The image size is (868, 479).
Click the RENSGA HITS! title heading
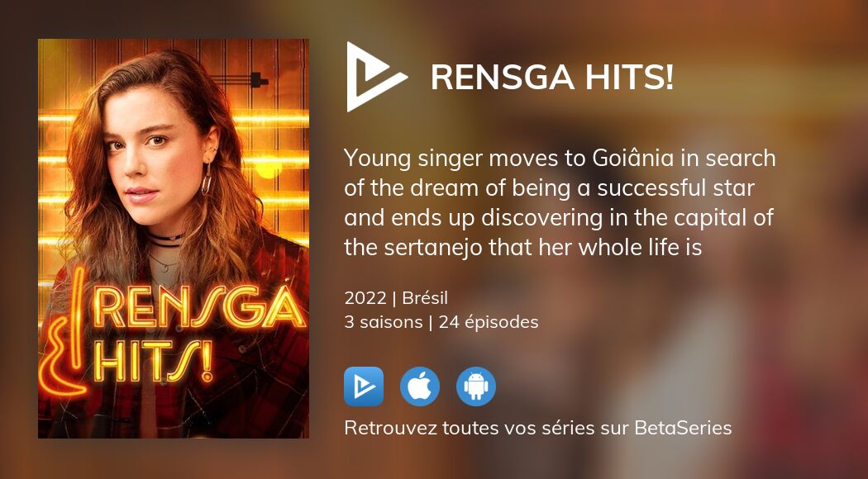552,77
